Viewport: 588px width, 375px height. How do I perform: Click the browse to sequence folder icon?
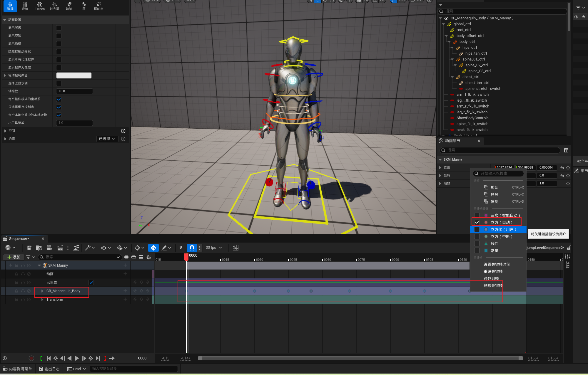coord(39,248)
